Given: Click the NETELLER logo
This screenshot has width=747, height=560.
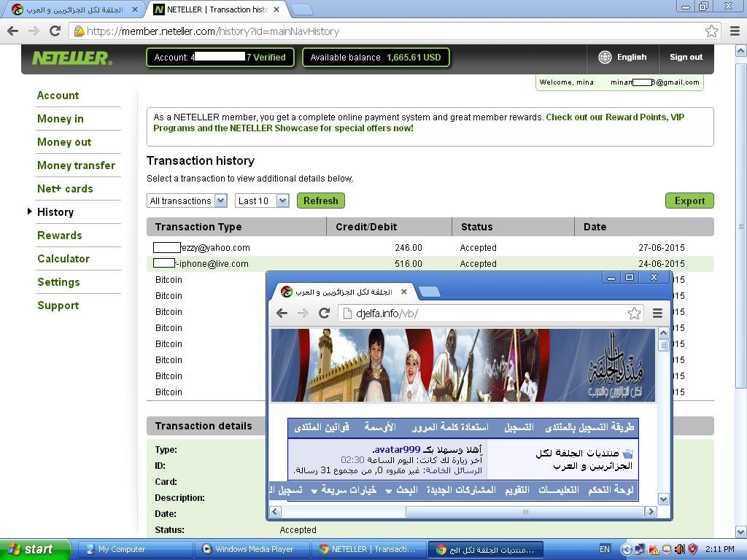Looking at the screenshot, I should (72, 58).
